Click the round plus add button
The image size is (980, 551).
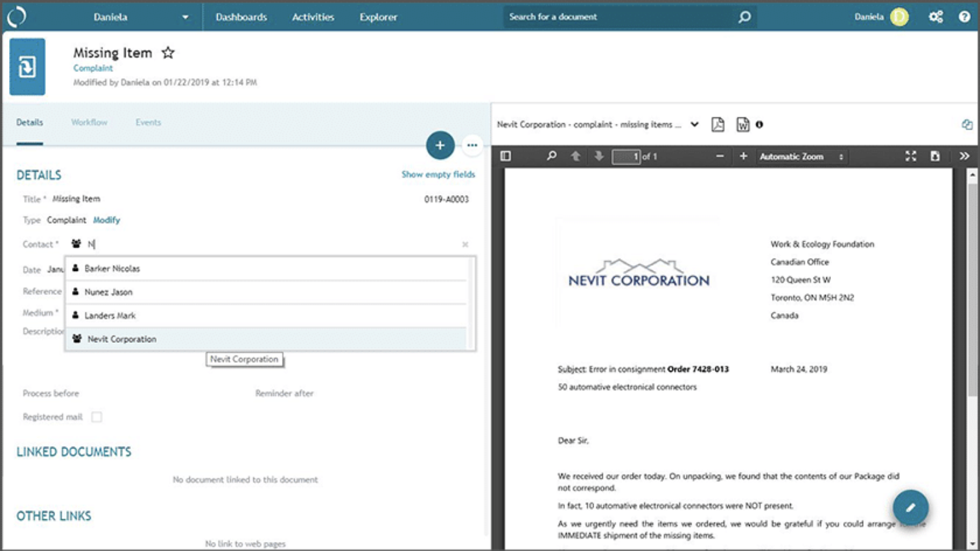click(x=440, y=145)
